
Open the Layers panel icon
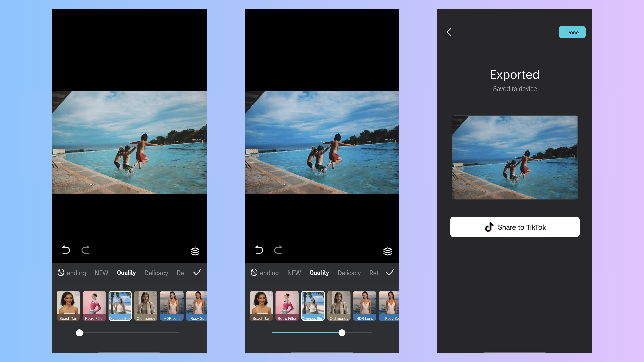click(195, 251)
